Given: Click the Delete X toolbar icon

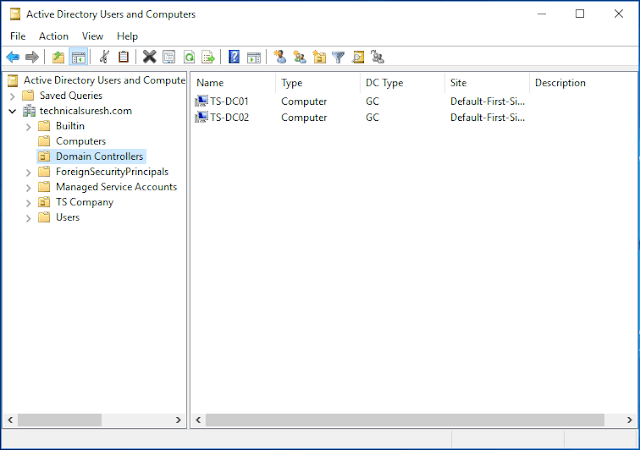Looking at the screenshot, I should pos(149,57).
